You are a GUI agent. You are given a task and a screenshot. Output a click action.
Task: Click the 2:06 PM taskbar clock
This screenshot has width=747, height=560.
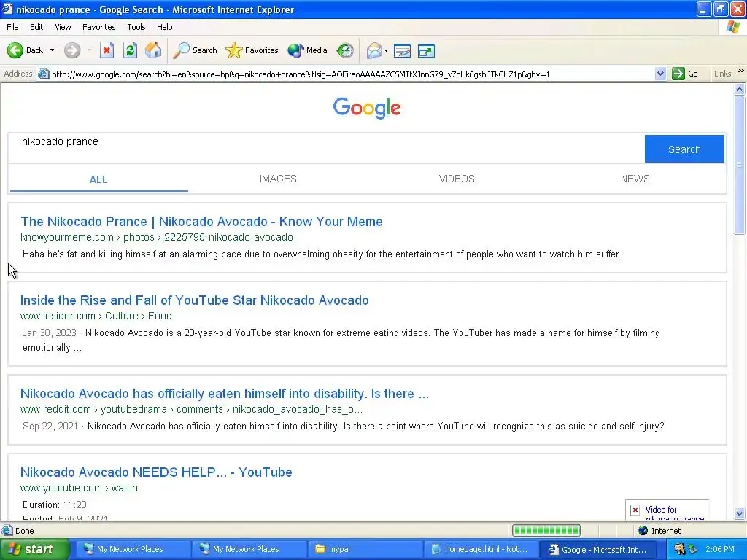click(720, 550)
